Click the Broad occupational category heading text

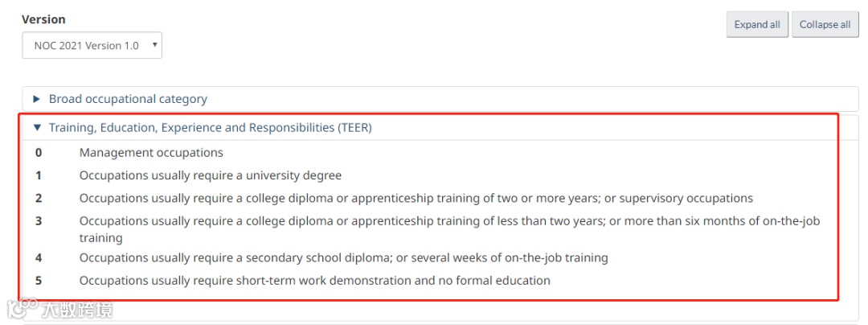tap(128, 99)
